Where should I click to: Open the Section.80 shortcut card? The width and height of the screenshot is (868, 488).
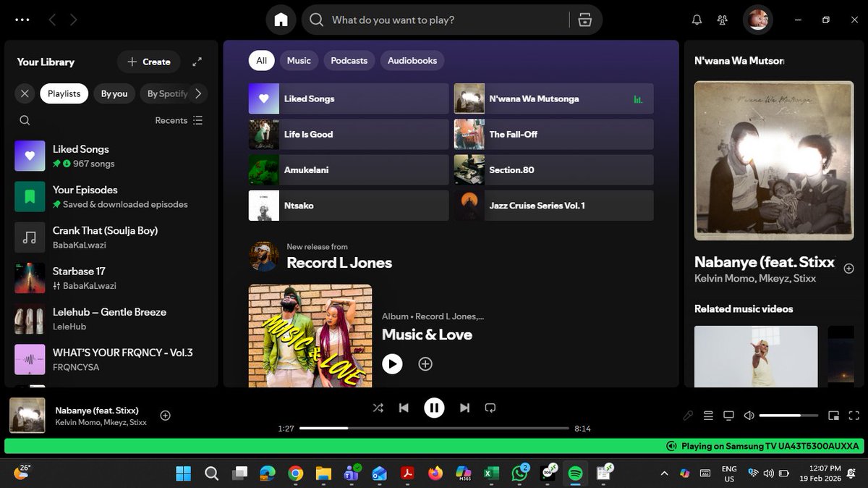553,169
